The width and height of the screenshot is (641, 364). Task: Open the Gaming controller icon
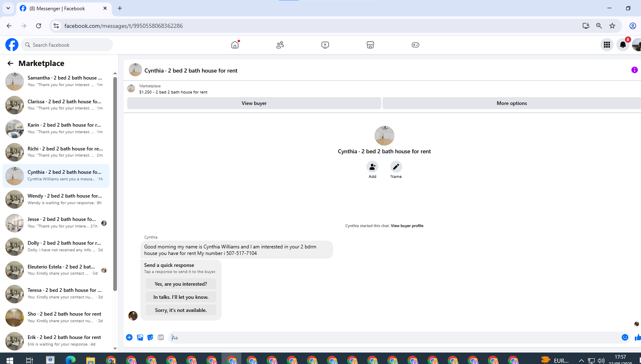[x=415, y=45]
